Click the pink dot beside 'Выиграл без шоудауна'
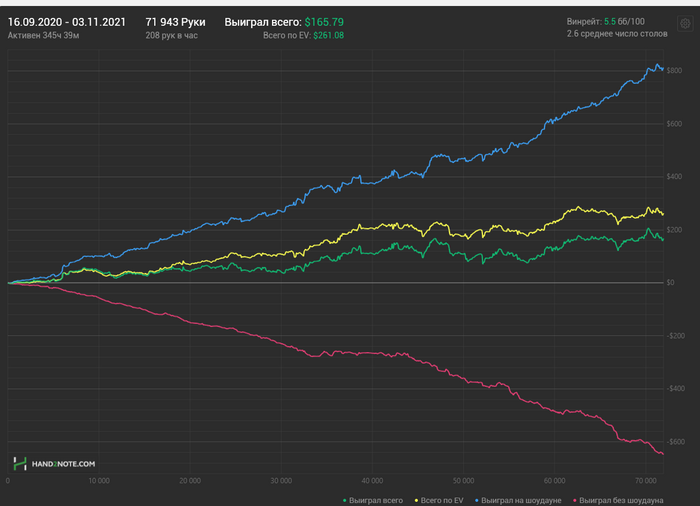The image size is (700, 506). click(x=575, y=501)
